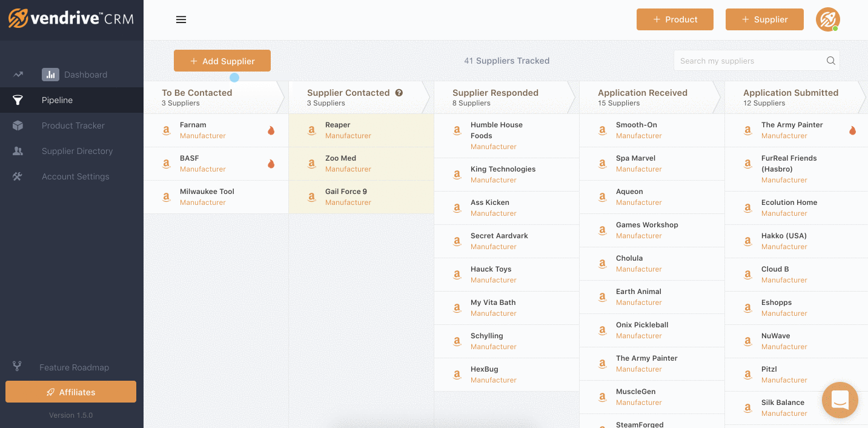The image size is (868, 428).
Task: Click the help icon beside Supplier Contacted
Action: click(399, 93)
